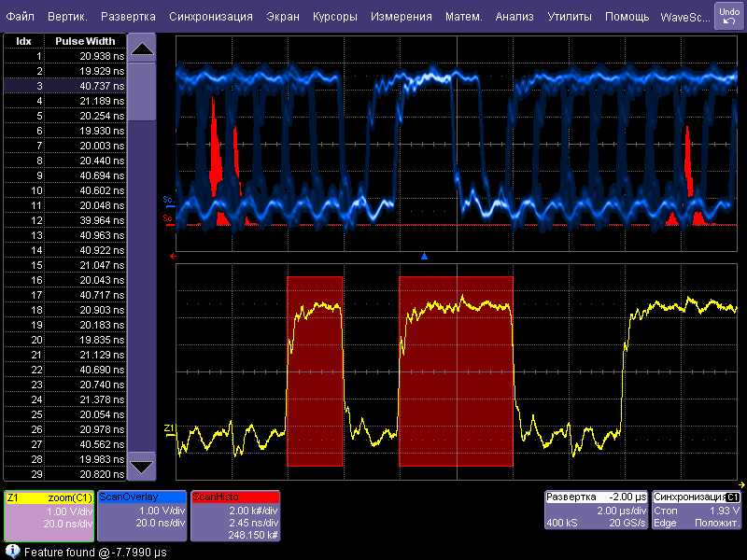Select row 14 with 40.922 ns
747x560 pixels.
click(64, 250)
